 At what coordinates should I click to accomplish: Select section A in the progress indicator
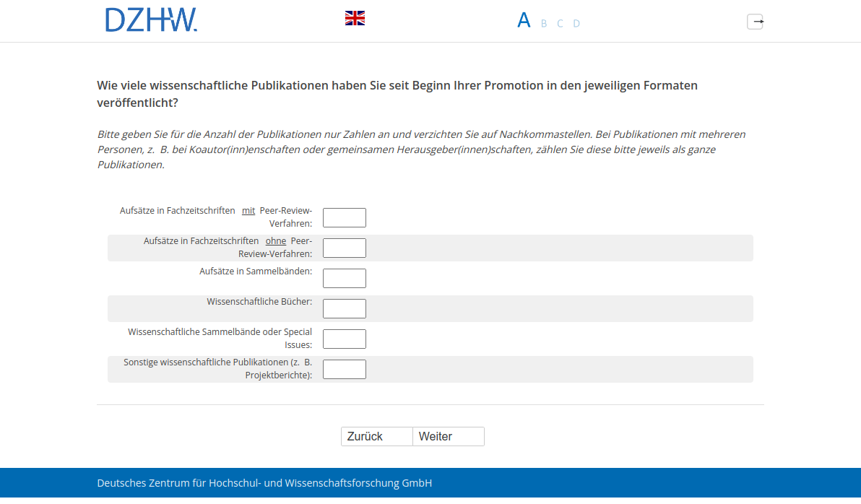tap(524, 20)
